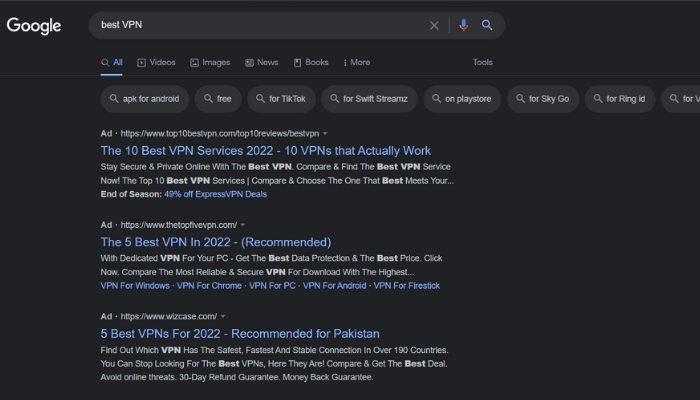Image resolution: width=700 pixels, height=400 pixels.
Task: Open 'The 5 Best VPN In 2022' ad
Action: (x=216, y=242)
